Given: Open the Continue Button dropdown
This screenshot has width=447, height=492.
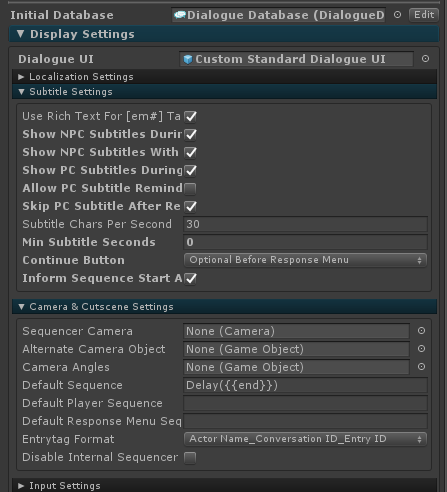Looking at the screenshot, I should tap(305, 260).
